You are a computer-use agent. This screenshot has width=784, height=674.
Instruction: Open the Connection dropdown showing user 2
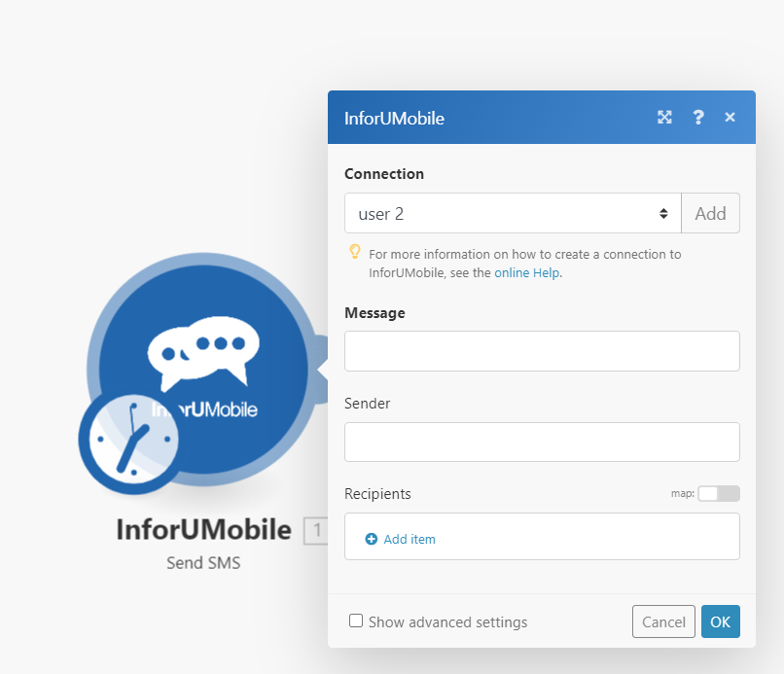click(513, 214)
